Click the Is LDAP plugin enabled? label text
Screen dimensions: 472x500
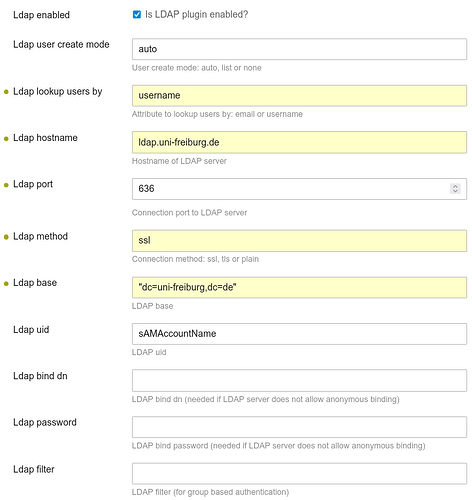coord(197,15)
